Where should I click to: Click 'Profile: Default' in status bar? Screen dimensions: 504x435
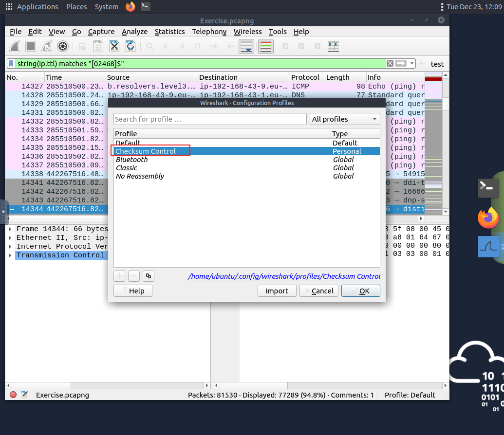[410, 395]
